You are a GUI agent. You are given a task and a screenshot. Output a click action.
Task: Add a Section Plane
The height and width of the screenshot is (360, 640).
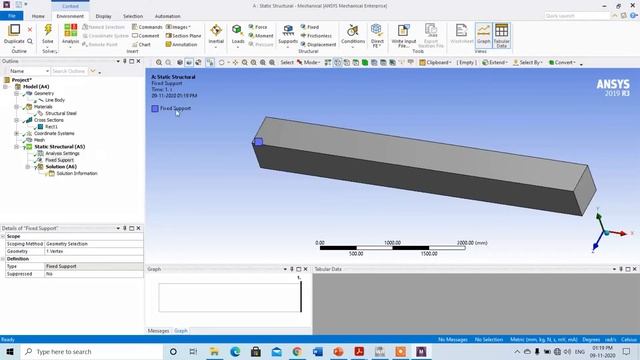pos(183,36)
